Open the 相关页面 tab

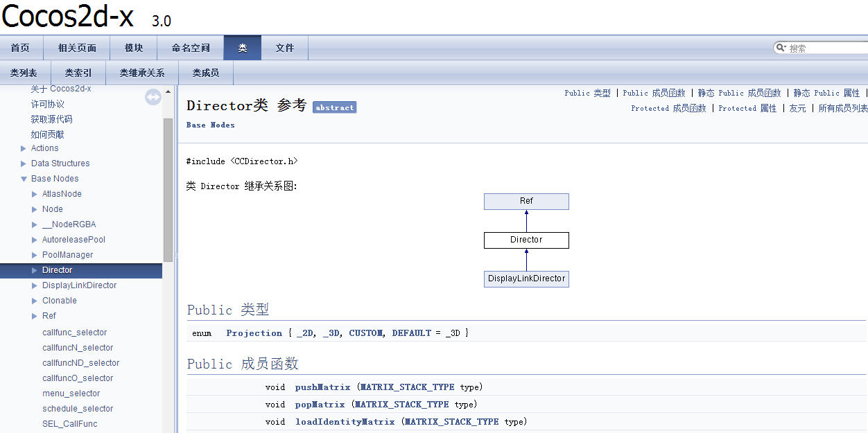[77, 48]
